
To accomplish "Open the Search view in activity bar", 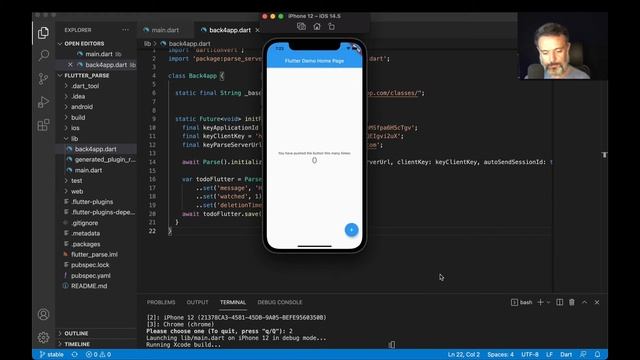I will point(43,55).
